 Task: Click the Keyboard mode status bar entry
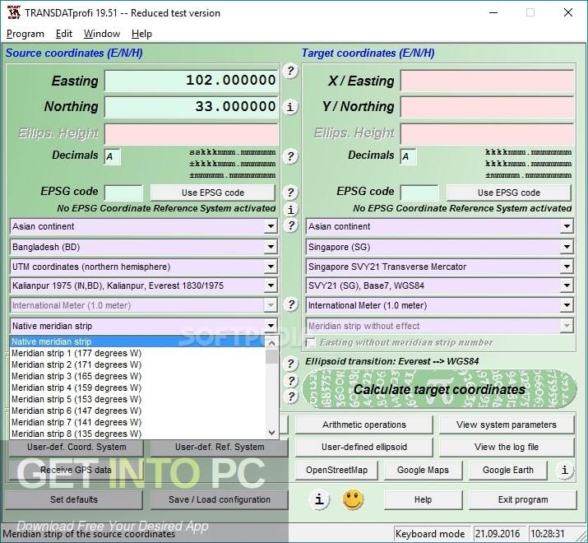pos(430,533)
